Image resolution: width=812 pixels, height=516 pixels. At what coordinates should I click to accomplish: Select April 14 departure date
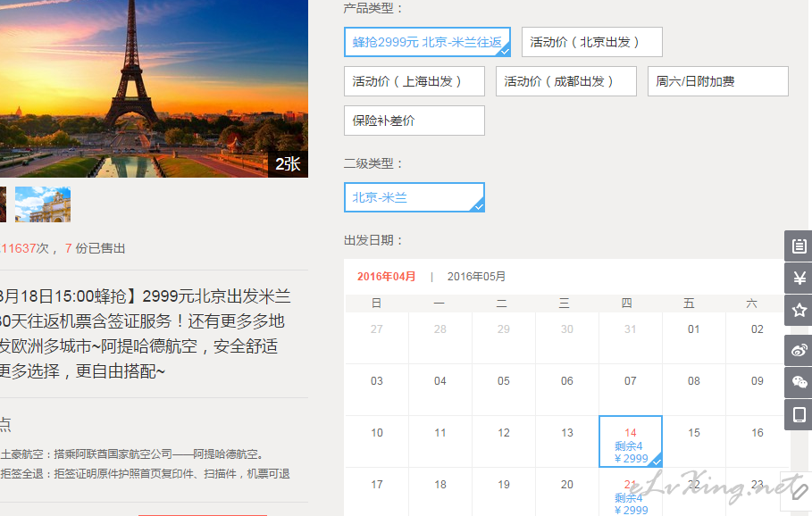[631, 442]
